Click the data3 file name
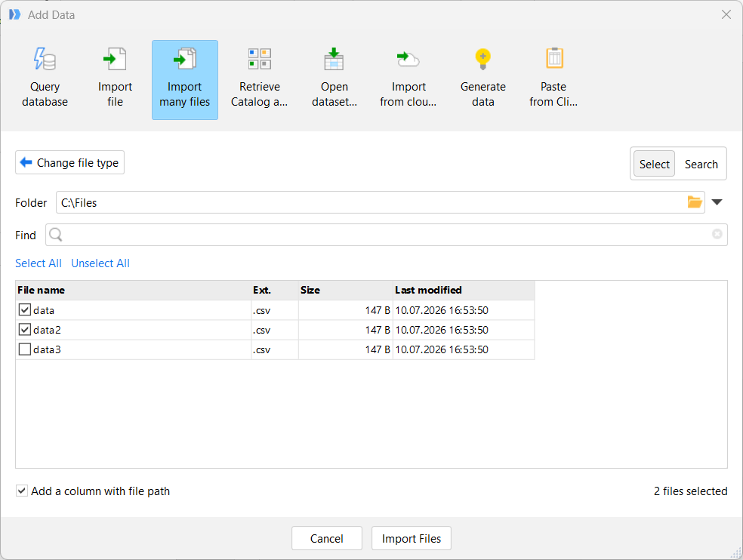 pos(47,349)
